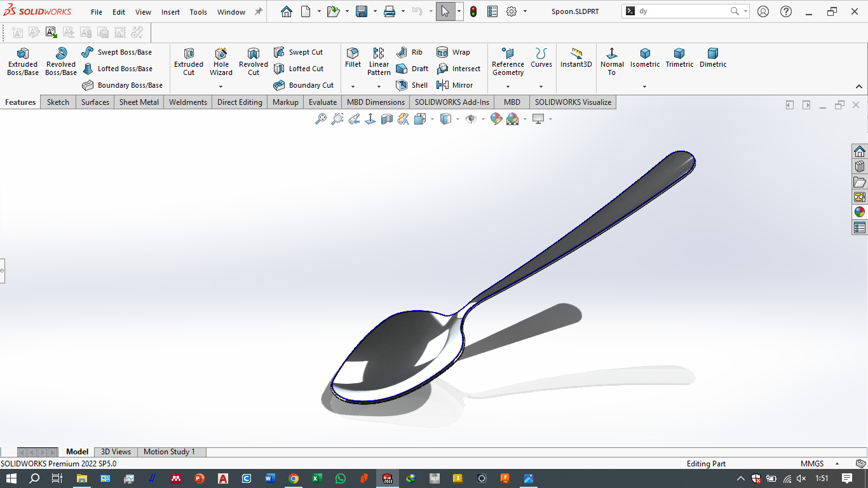Switch to the Sketch tab
This screenshot has height=488, width=868.
click(x=58, y=102)
